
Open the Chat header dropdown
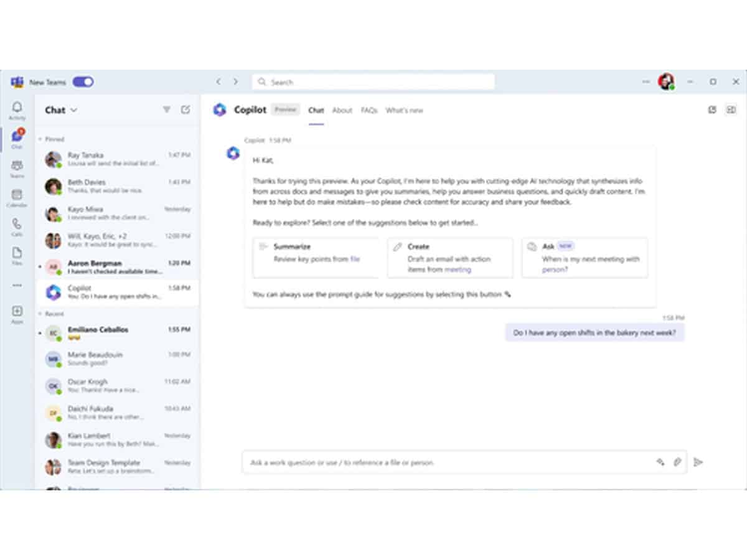tap(61, 110)
